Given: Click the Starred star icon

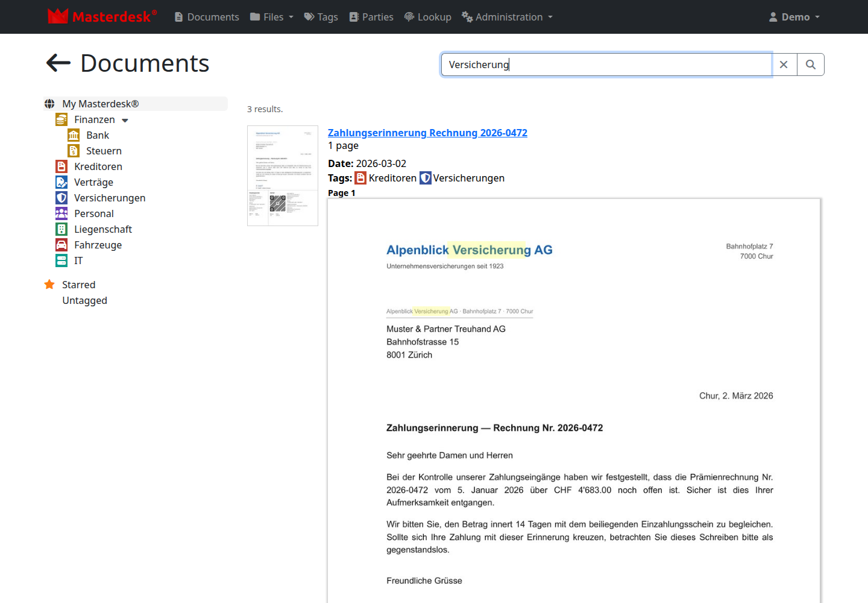Looking at the screenshot, I should coord(49,285).
